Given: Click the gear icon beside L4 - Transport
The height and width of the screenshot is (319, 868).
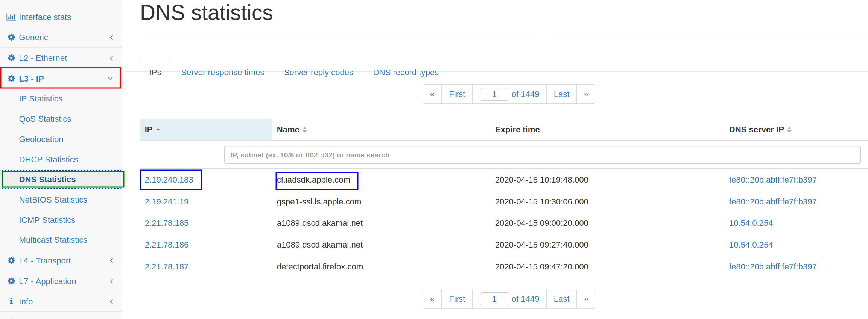Looking at the screenshot, I should 11,260.
